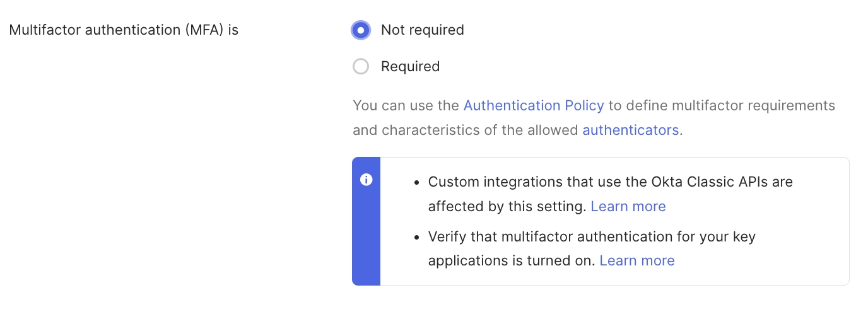Open Learn more about Okta Classic APIs
Viewport: 868px width, 319px height.
pos(628,207)
